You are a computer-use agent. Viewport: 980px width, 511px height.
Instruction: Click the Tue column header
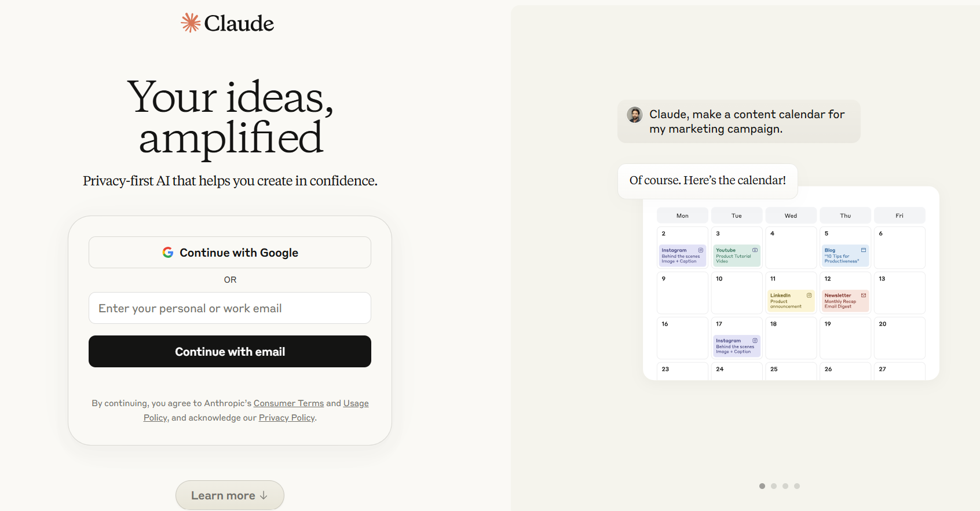[x=737, y=216]
